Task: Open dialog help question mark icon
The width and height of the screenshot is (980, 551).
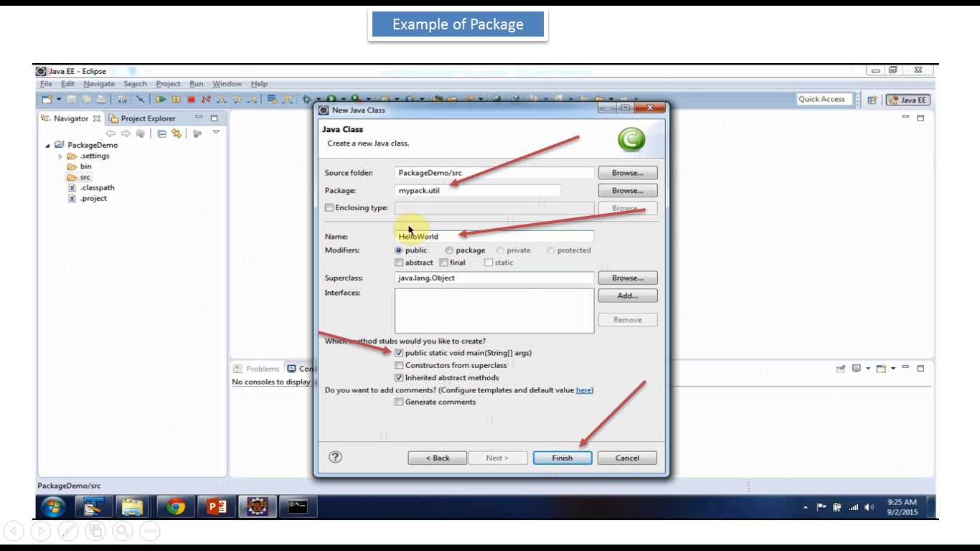Action: 335,457
